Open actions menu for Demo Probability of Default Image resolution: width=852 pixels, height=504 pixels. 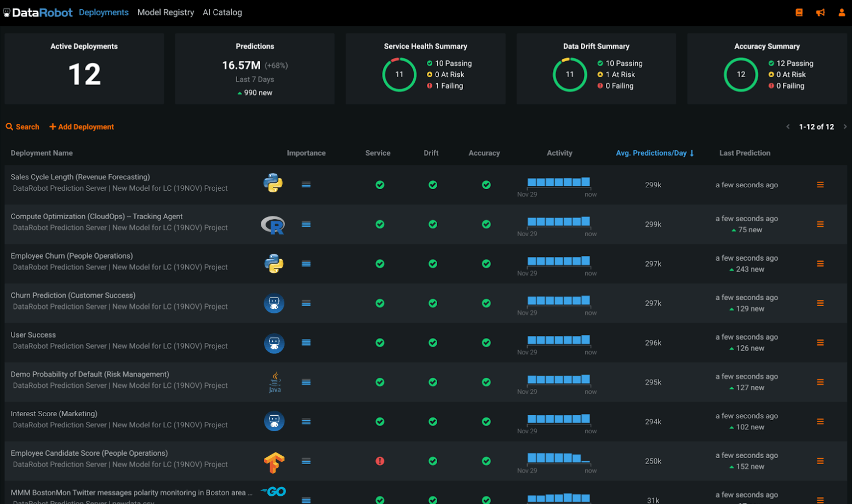[820, 382]
